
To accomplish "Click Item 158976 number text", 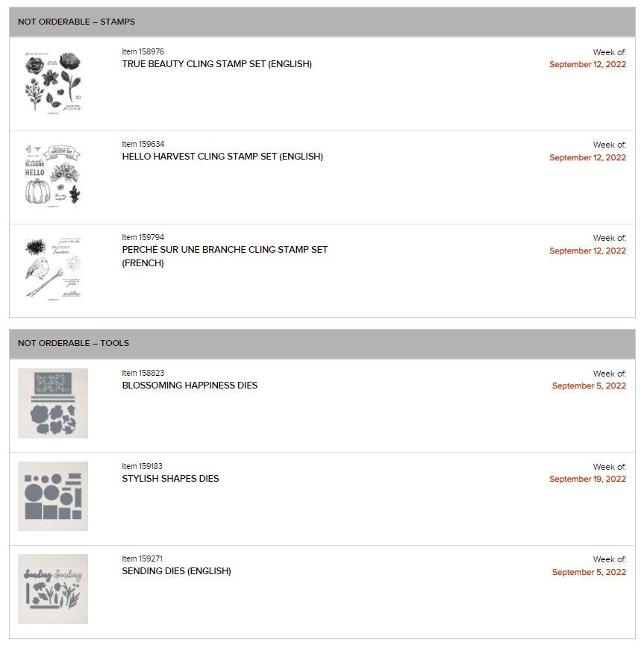I will point(143,51).
